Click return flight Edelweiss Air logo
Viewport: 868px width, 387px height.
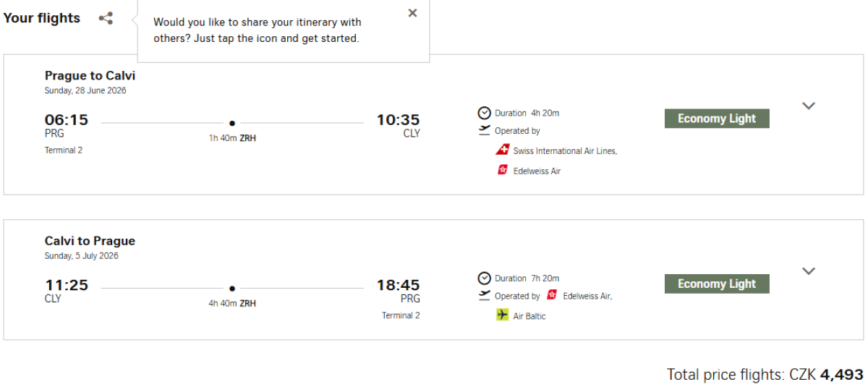pyautogui.click(x=553, y=295)
